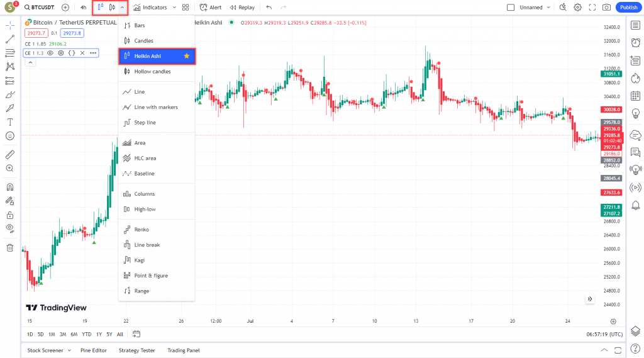Screen dimensions: 644x358
Task: Collapse the chart type dropdown arrow
Action: [x=123, y=8]
